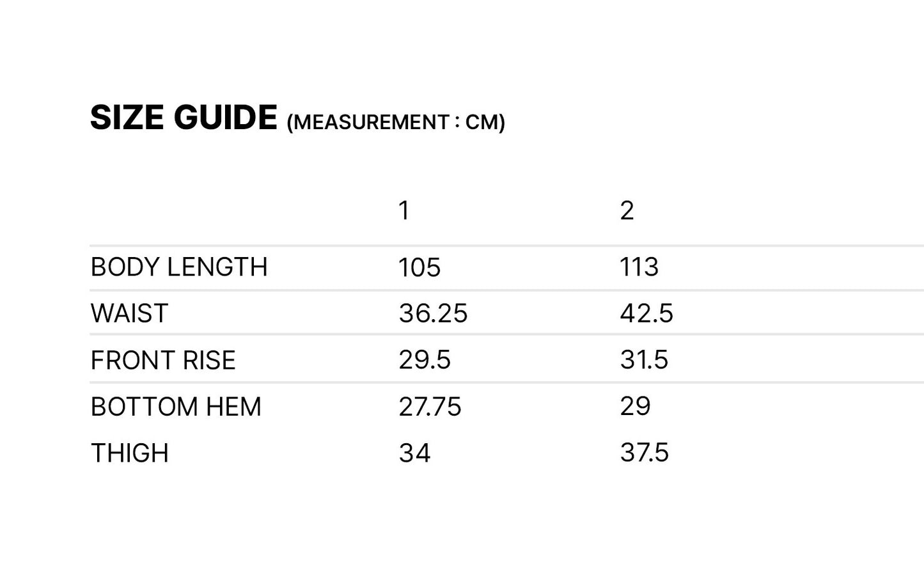Select the size 2 column header

pos(627,210)
